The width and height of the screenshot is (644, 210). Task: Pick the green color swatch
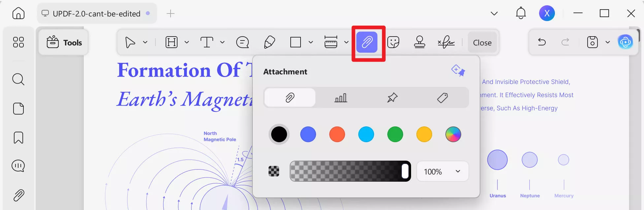[x=395, y=134]
